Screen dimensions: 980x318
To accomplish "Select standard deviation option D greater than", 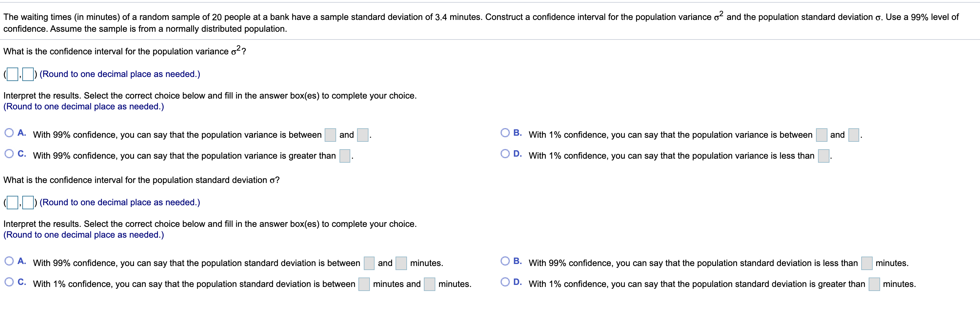I will click(505, 282).
